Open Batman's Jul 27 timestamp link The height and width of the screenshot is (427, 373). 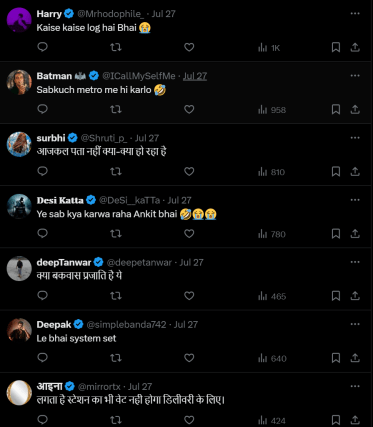click(195, 76)
